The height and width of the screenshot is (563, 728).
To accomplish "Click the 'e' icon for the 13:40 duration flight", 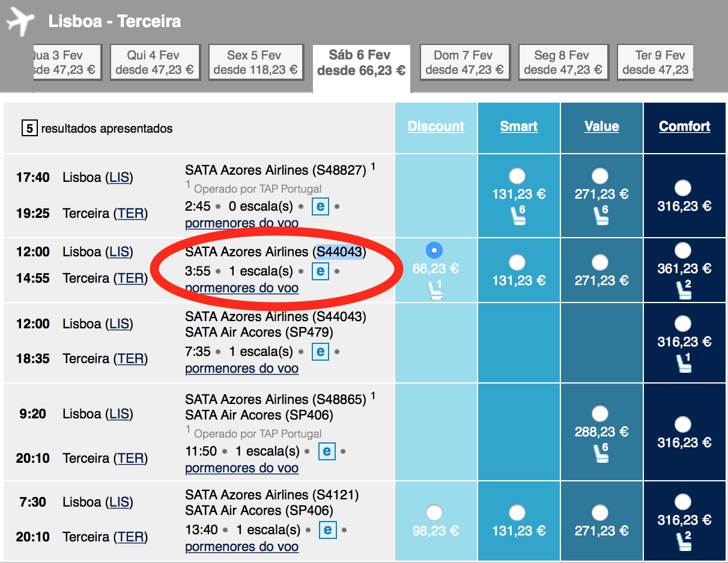I will click(327, 530).
